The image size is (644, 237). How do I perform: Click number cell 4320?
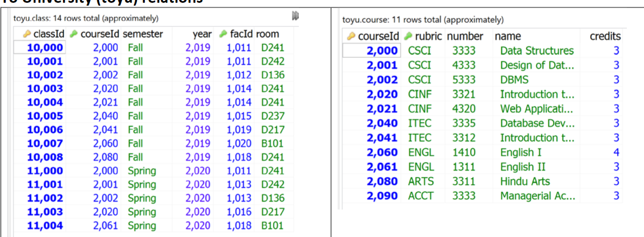tap(464, 109)
